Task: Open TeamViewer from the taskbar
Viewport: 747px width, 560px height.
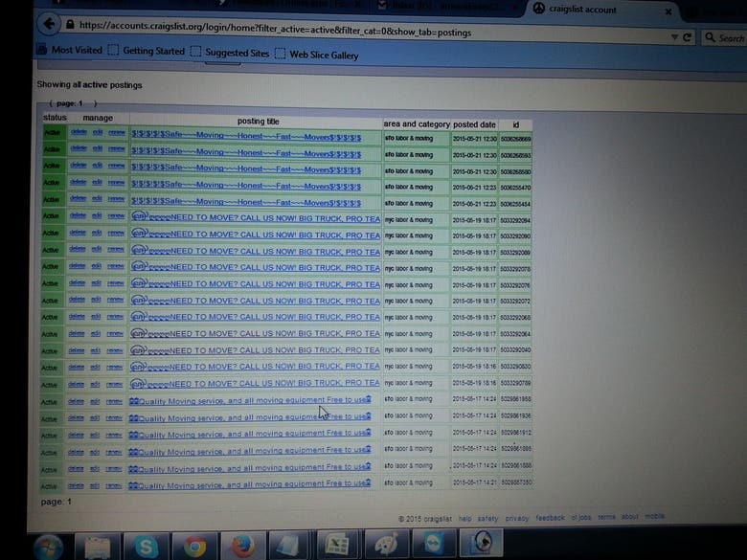Action: coord(434,543)
